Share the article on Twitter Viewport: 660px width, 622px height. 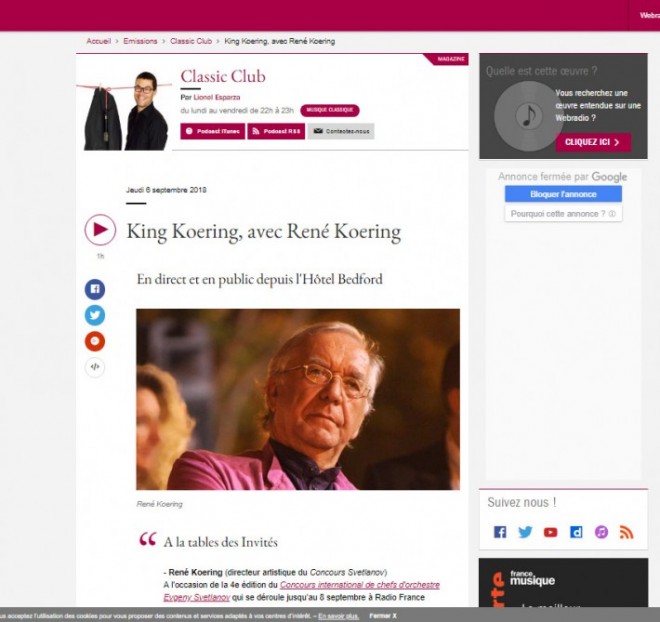tap(95, 315)
